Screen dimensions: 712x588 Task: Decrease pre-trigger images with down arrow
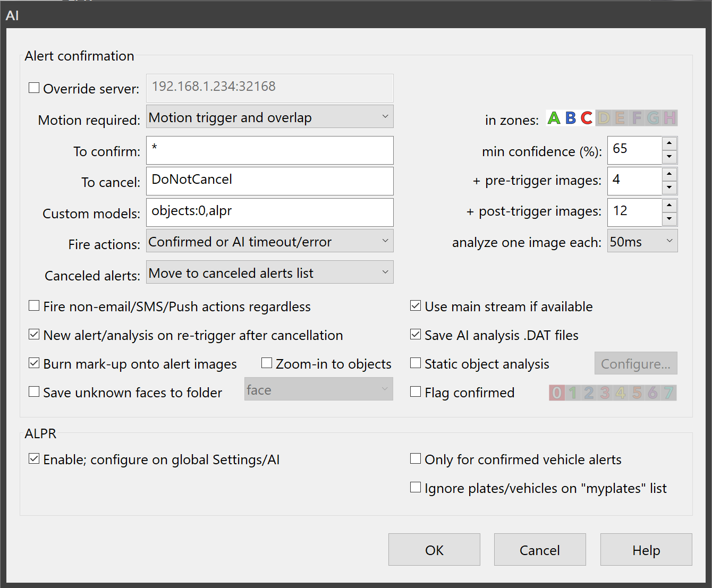point(669,188)
